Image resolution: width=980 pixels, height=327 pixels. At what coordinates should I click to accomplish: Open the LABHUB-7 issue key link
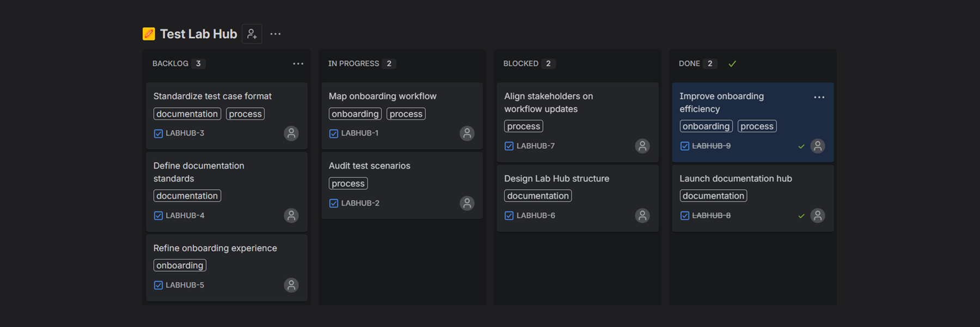coord(535,146)
